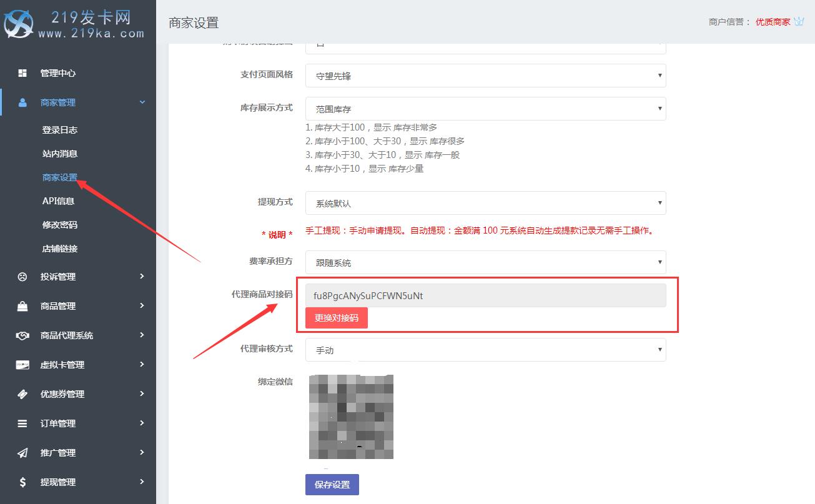Expand the 推广管理 menu chevron
The width and height of the screenshot is (815, 504).
pyautogui.click(x=142, y=452)
